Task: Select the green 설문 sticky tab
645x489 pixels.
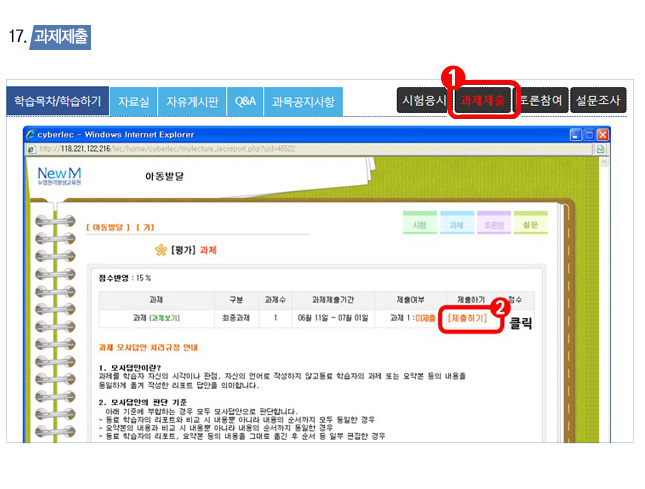Action: (x=531, y=226)
